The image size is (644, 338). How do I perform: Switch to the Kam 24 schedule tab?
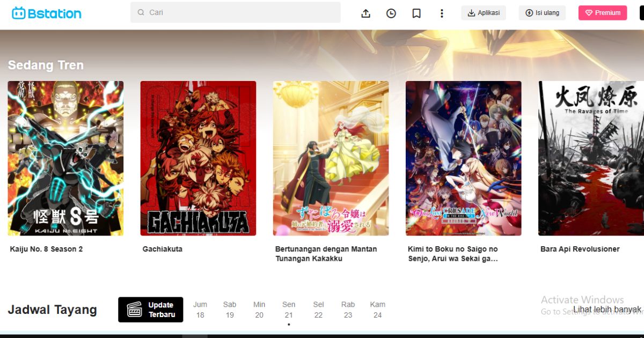[377, 310]
